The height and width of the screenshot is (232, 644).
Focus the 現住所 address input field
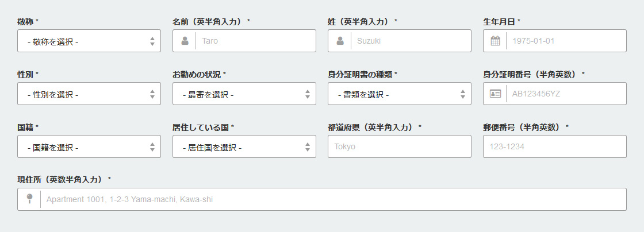coord(333,200)
